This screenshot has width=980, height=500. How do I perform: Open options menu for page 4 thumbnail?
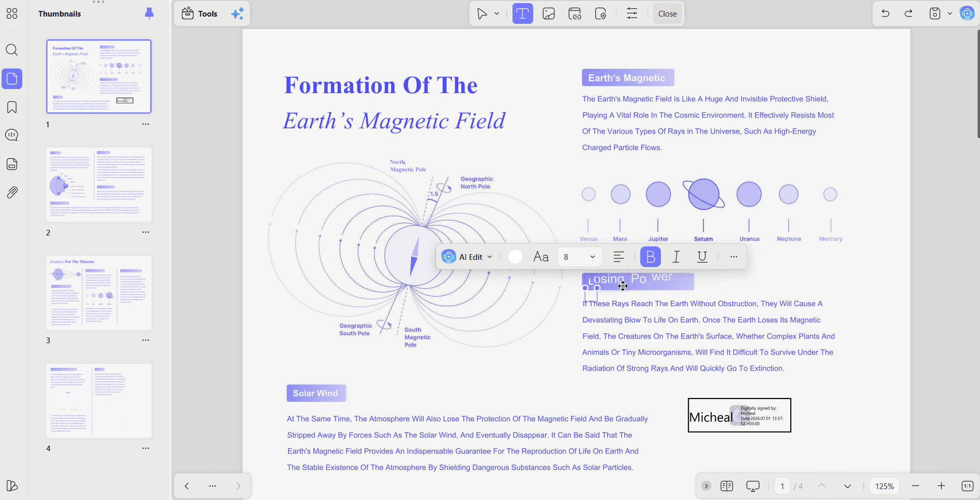(146, 448)
